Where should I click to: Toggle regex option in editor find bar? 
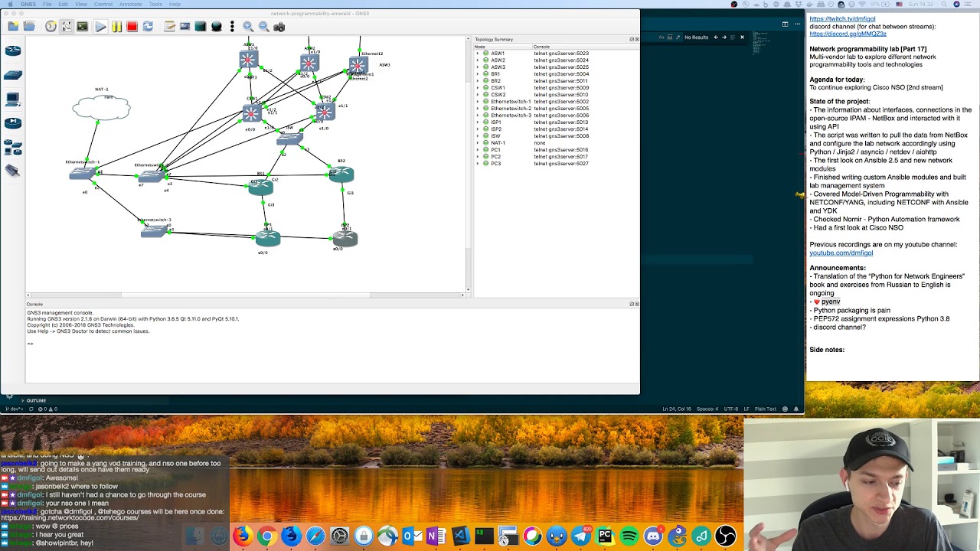678,37
